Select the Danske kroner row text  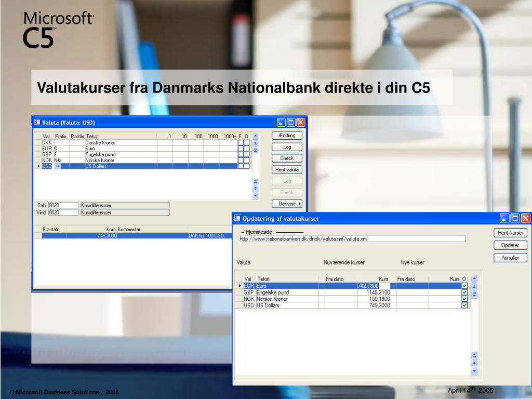(100, 143)
